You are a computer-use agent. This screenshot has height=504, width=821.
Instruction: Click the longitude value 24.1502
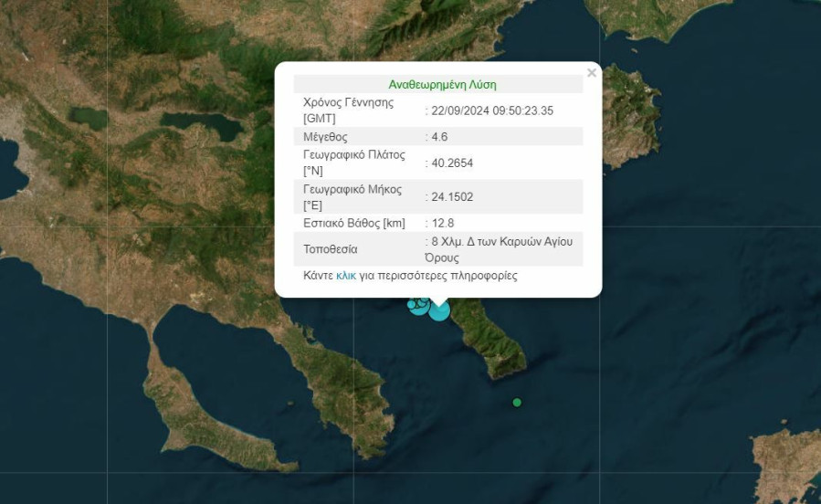coord(452,196)
